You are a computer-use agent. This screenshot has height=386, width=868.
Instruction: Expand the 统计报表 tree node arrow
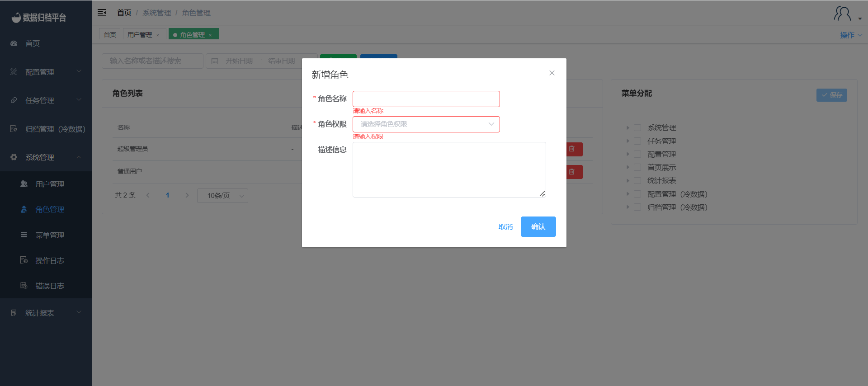(628, 180)
